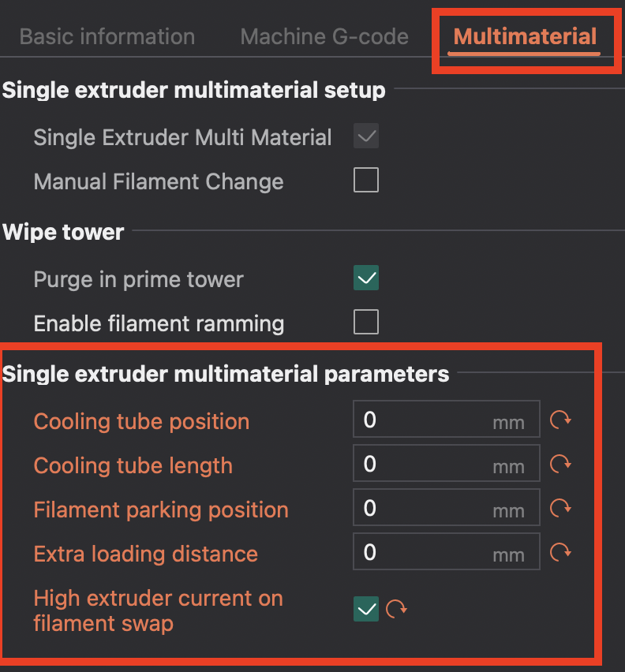The width and height of the screenshot is (625, 672).
Task: Toggle Single Extruder Multi Material checkbox
Action: pos(366,137)
